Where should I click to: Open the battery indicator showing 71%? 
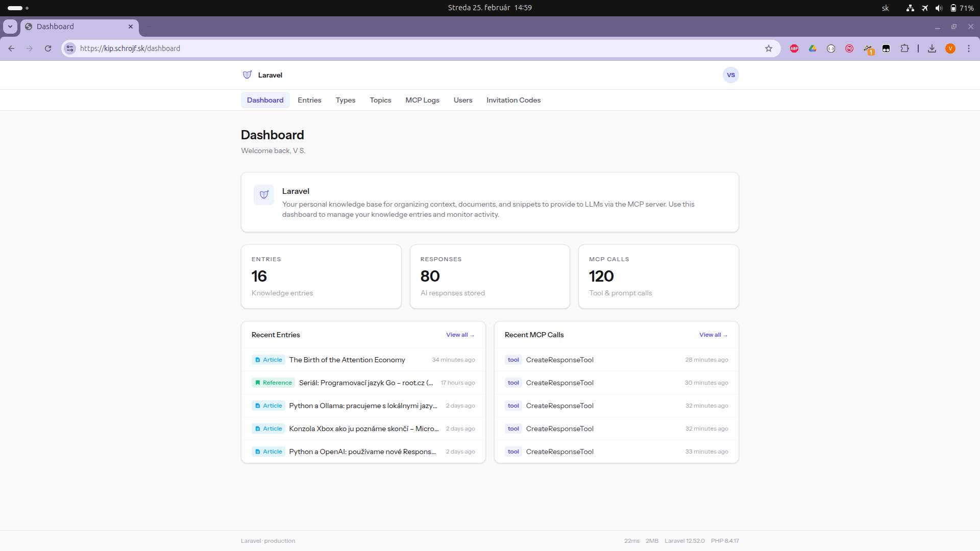pos(962,8)
